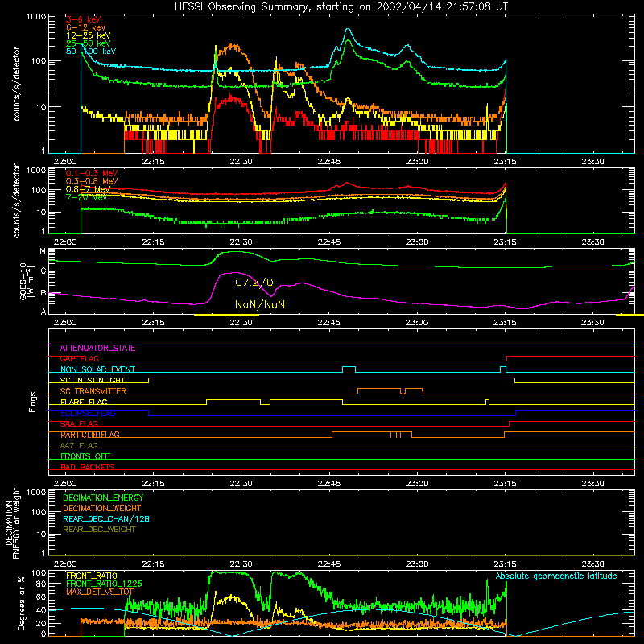Click the Absolute geomagnetic latitude label
Screen dimensions: 644x644
[x=556, y=576]
